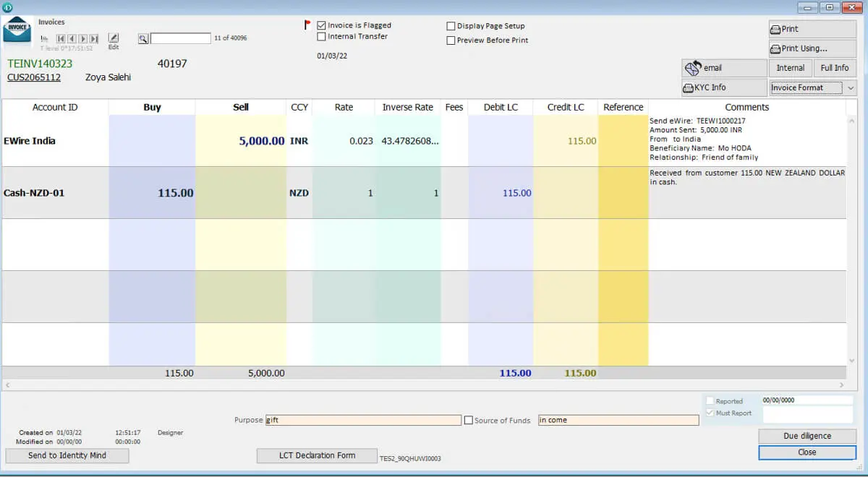Click the Close button at bottom right

[807, 452]
